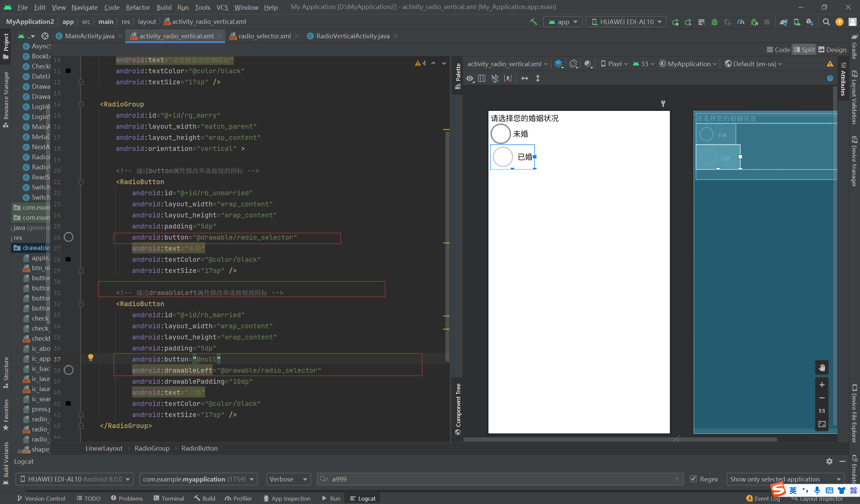Select the pan hand tool in preview
This screenshot has width=860, height=504.
pyautogui.click(x=822, y=368)
